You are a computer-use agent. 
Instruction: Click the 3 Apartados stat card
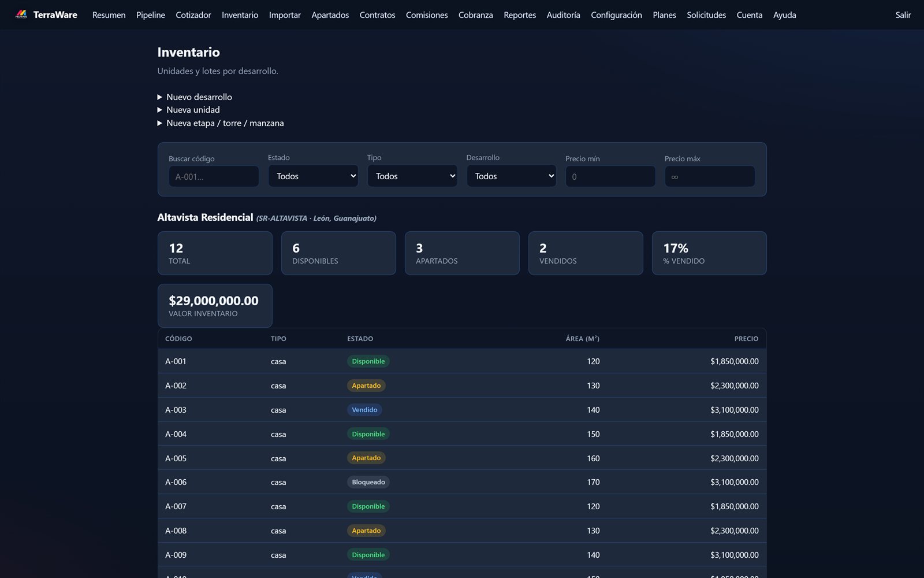pos(462,253)
